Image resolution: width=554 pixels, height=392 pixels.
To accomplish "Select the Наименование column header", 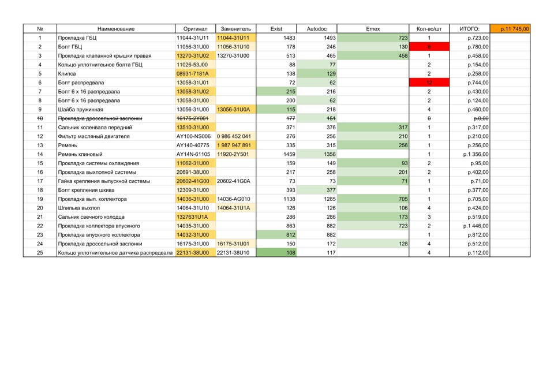I will point(116,29).
